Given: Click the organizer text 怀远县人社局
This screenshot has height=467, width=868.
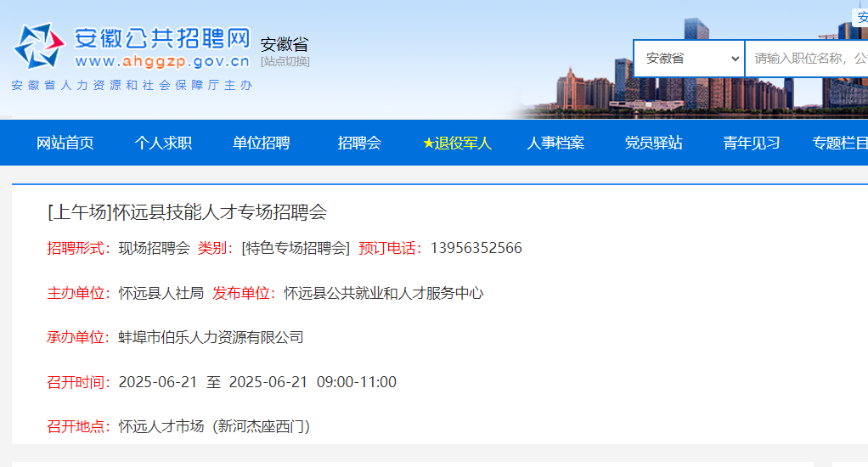Looking at the screenshot, I should point(161,293).
